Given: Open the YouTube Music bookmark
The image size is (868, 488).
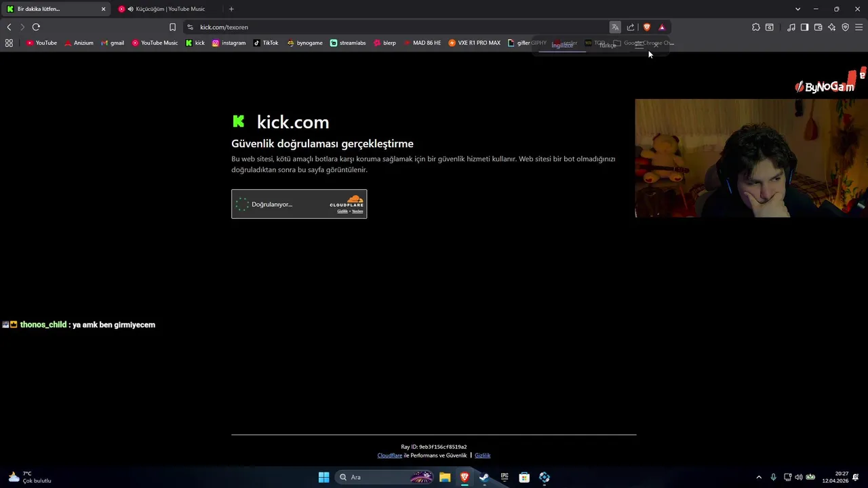Looking at the screenshot, I should coord(155,43).
